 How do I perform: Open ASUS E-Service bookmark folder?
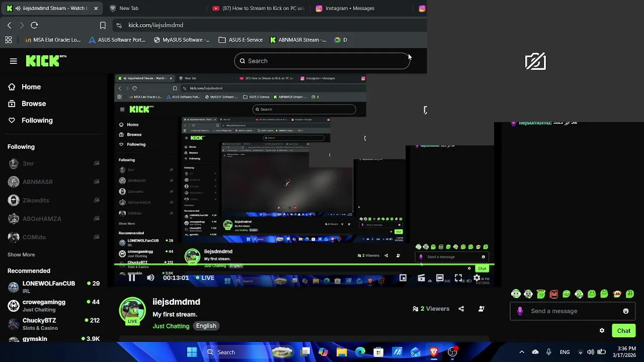pyautogui.click(x=240, y=40)
